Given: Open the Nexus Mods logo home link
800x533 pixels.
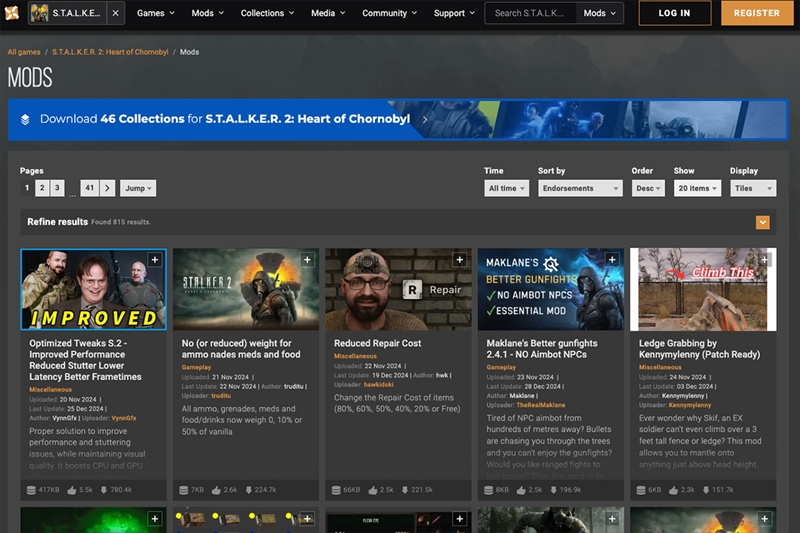Looking at the screenshot, I should click(12, 13).
